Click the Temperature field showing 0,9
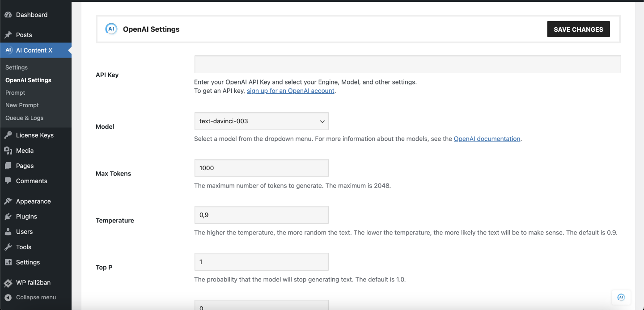The image size is (644, 310). tap(262, 215)
